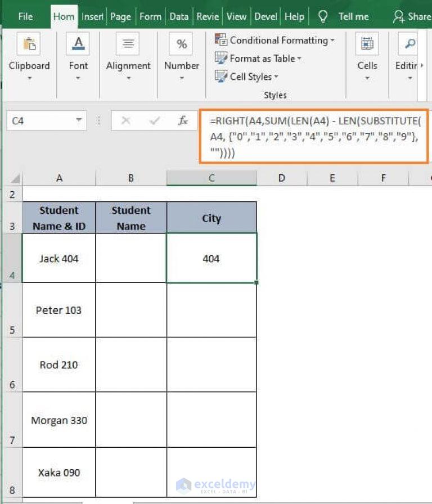The width and height of the screenshot is (432, 504).
Task: Open the Cells group icon
Action: pos(367,44)
